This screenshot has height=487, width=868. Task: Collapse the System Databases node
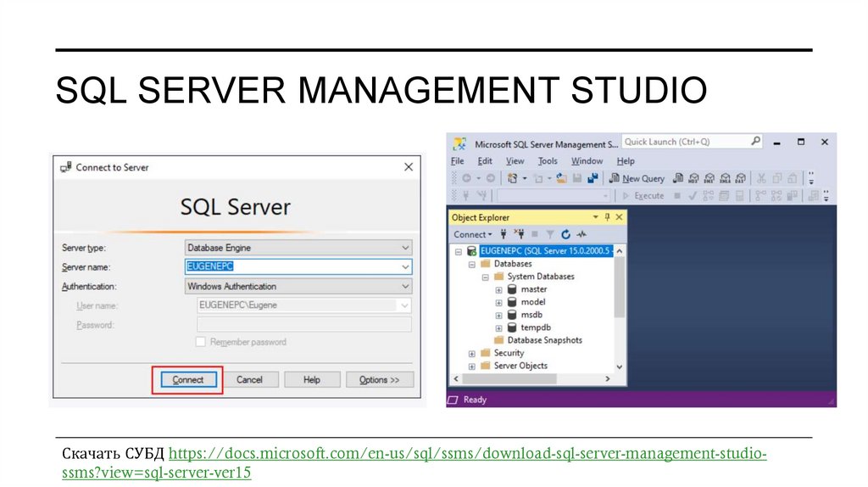[x=485, y=277]
